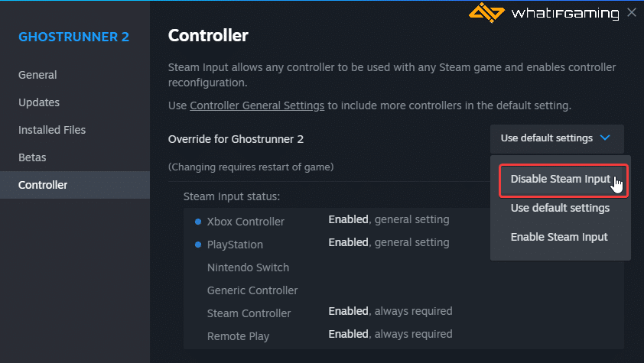
Task: Choose Disable Steam Input option
Action: [x=564, y=180]
